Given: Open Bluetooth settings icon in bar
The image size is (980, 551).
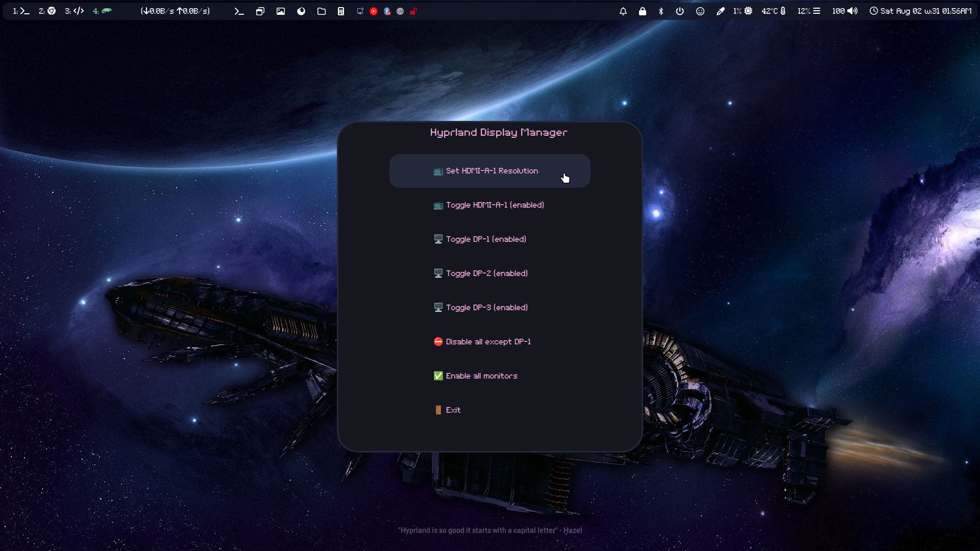Looking at the screenshot, I should (661, 11).
